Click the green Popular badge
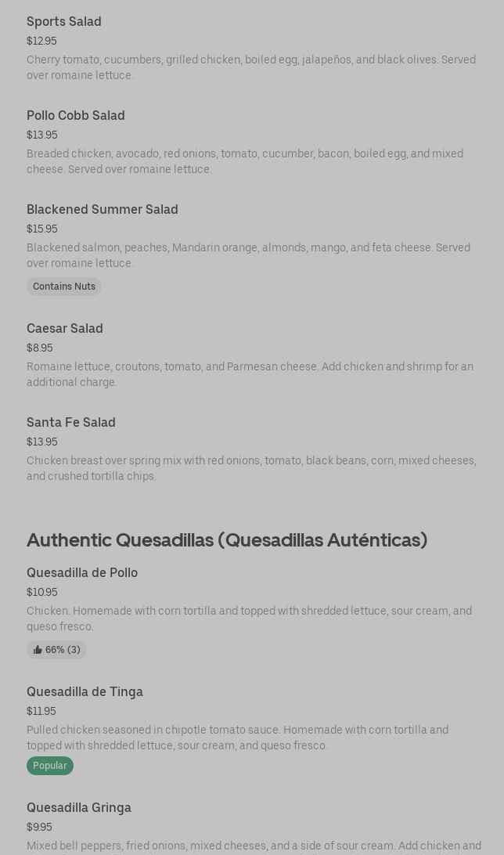The image size is (504, 855). 50,766
